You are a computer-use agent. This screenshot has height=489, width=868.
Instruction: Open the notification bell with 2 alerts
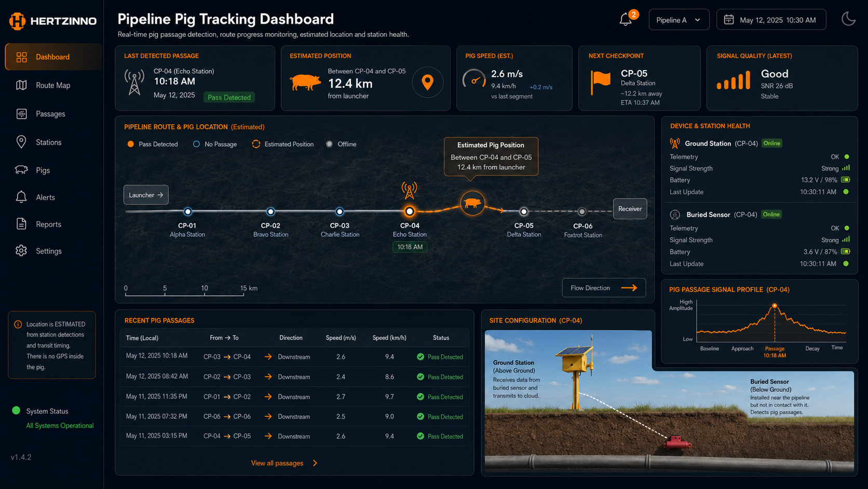626,20
